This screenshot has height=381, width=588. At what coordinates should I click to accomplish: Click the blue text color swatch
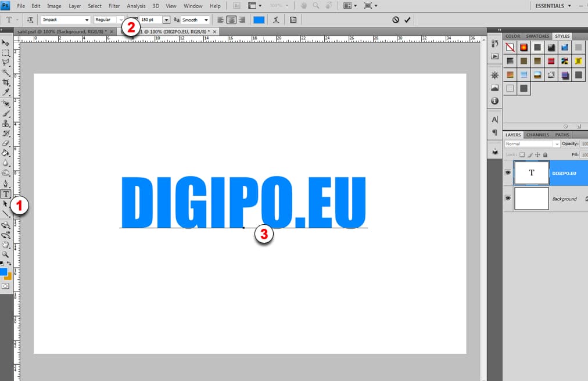pyautogui.click(x=259, y=20)
